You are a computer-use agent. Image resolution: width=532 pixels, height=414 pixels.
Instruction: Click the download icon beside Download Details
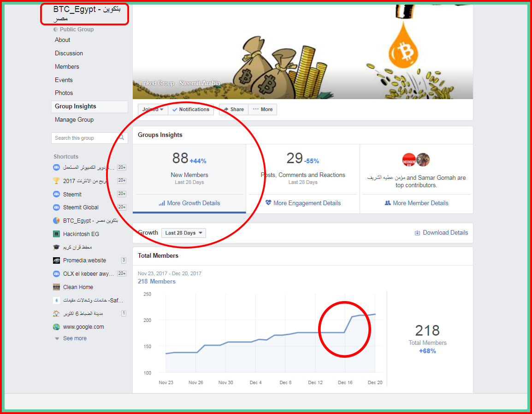(x=417, y=233)
